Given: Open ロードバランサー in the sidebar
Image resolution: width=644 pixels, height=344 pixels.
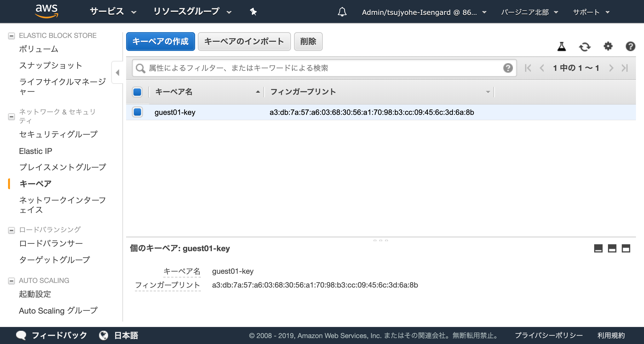Looking at the screenshot, I should click(x=51, y=243).
